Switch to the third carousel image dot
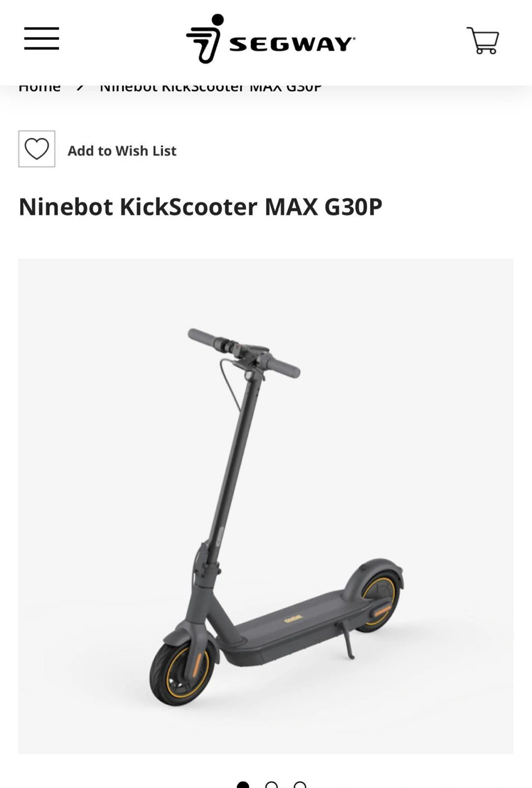 (x=300, y=785)
